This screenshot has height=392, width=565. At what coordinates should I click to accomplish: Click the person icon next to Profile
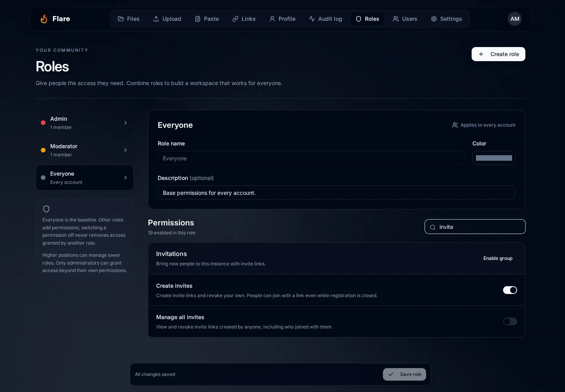pyautogui.click(x=272, y=19)
